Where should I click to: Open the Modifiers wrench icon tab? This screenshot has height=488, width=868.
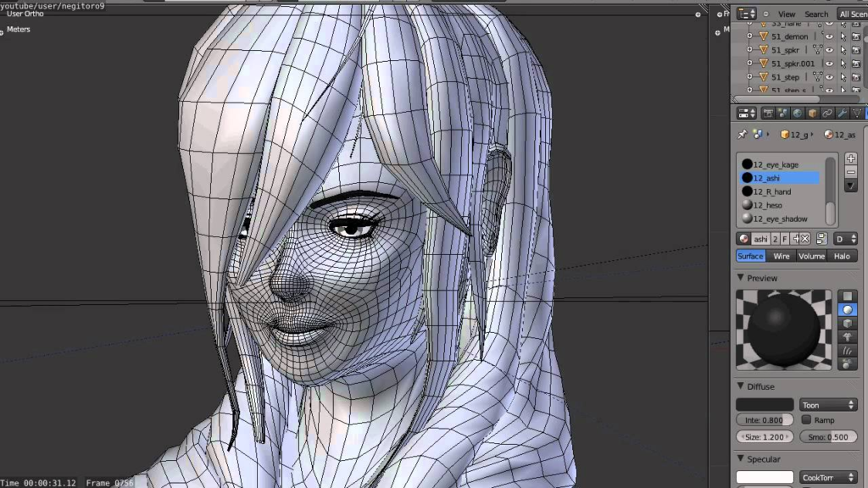(x=842, y=113)
